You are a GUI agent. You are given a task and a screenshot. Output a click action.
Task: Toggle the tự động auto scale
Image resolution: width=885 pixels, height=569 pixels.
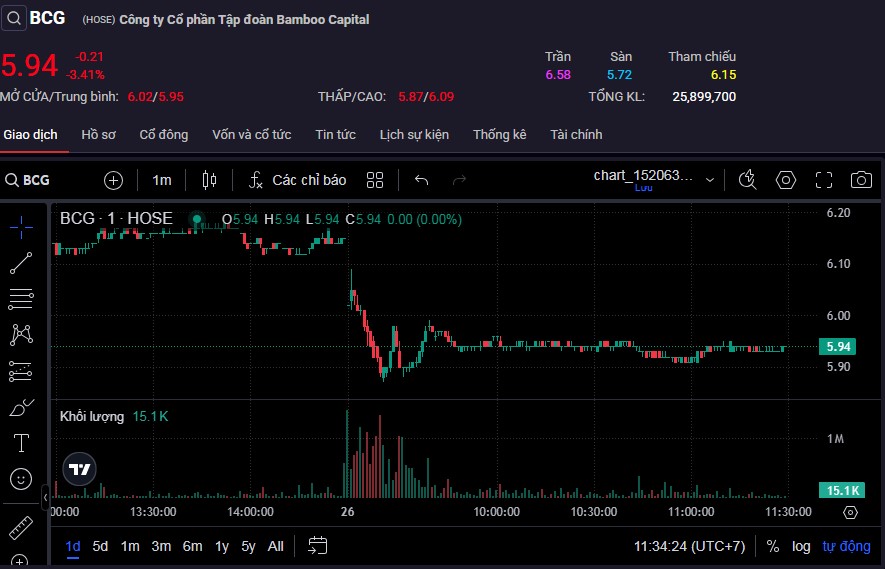point(846,546)
